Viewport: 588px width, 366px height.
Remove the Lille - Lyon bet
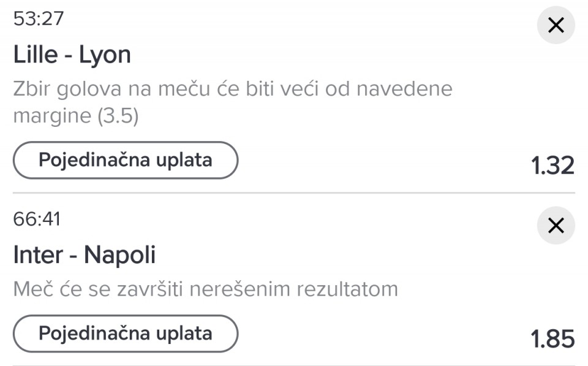pos(556,25)
